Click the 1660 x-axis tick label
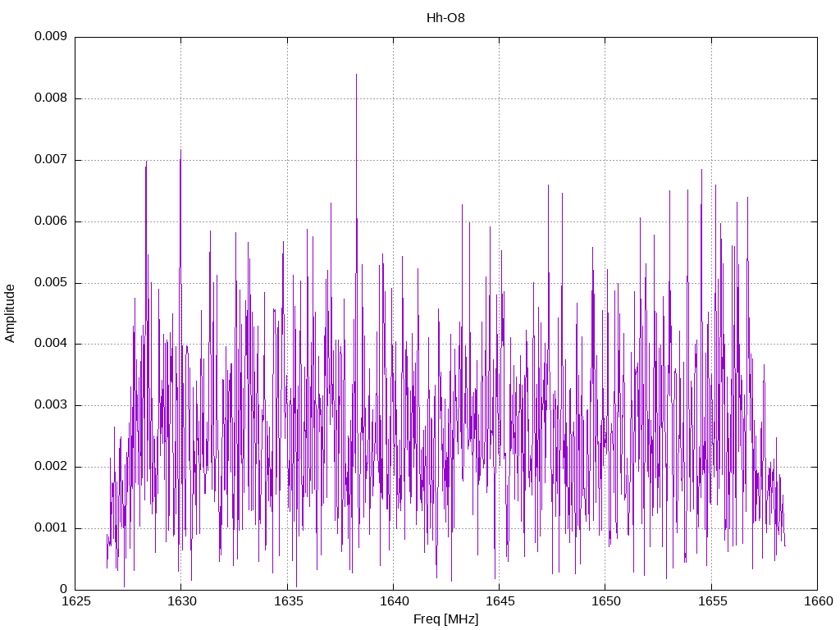Image resolution: width=840 pixels, height=630 pixels. (819, 601)
